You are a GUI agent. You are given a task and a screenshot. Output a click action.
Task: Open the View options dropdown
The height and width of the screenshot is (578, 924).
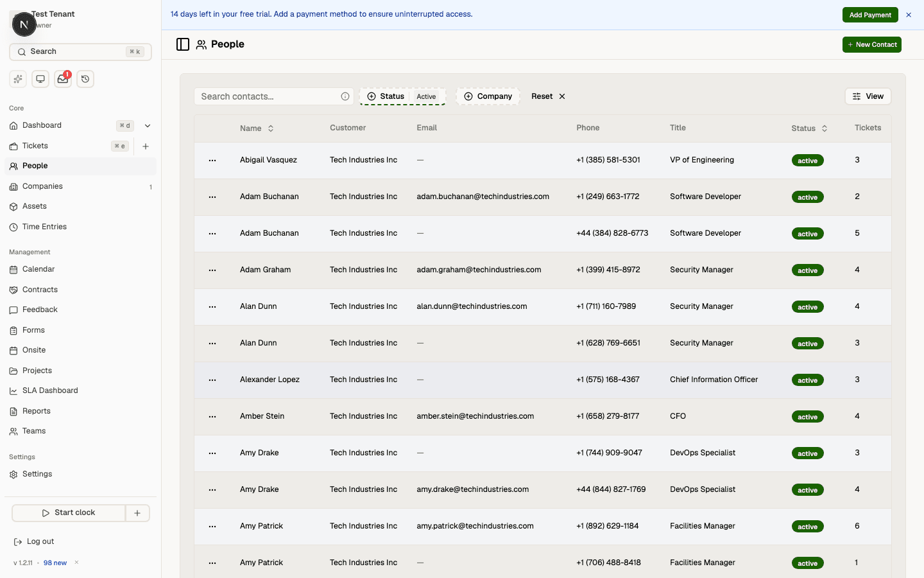868,96
